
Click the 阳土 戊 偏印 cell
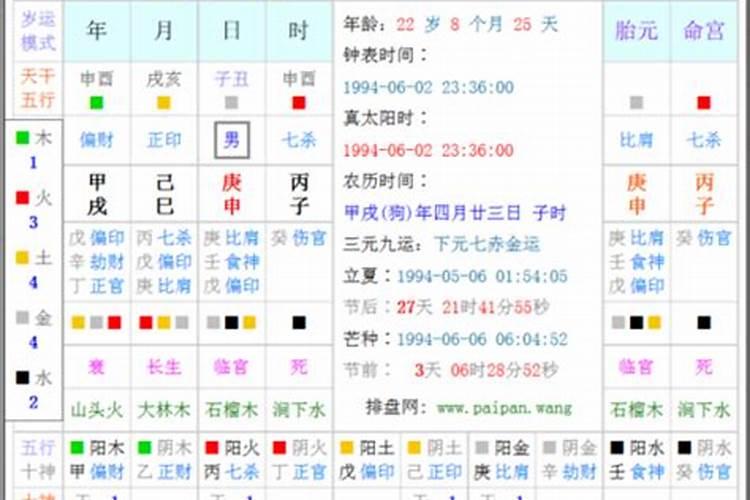click(x=367, y=460)
